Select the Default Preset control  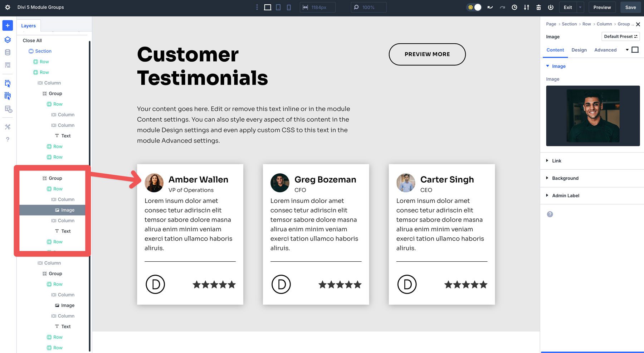(620, 36)
